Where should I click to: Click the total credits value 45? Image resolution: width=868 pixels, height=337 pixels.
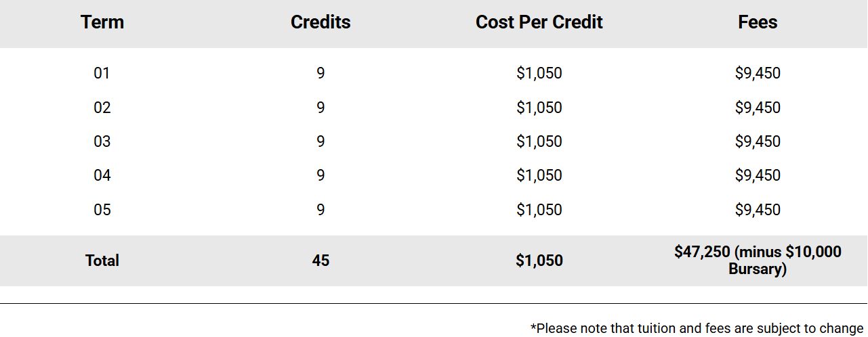tap(321, 261)
